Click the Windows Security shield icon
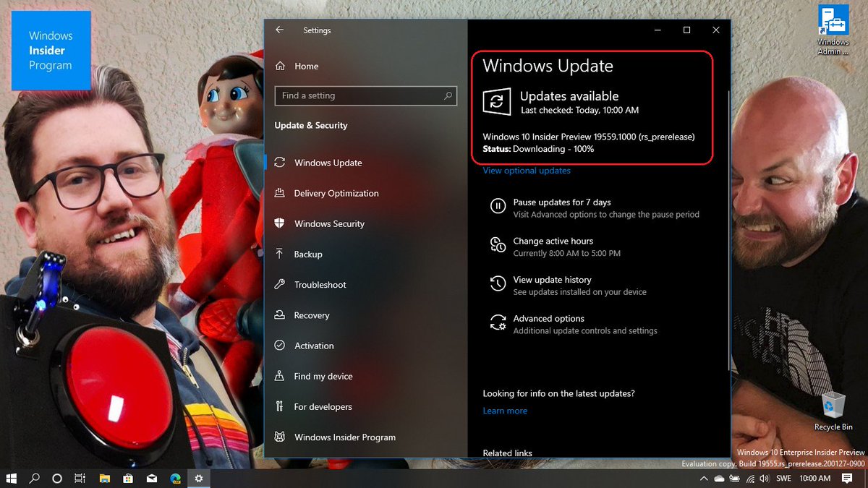The height and width of the screenshot is (488, 868). coord(279,223)
